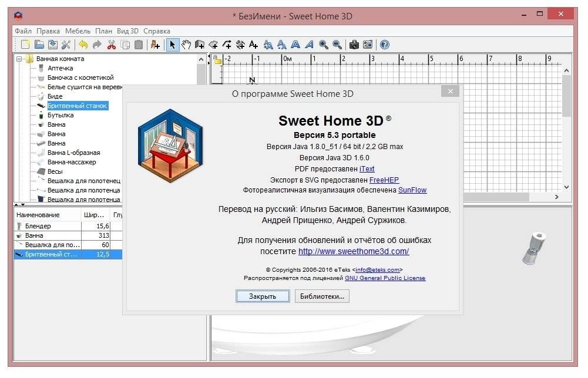Open the GNU General Public License link
Viewport: 588px width, 378px height.
click(385, 278)
